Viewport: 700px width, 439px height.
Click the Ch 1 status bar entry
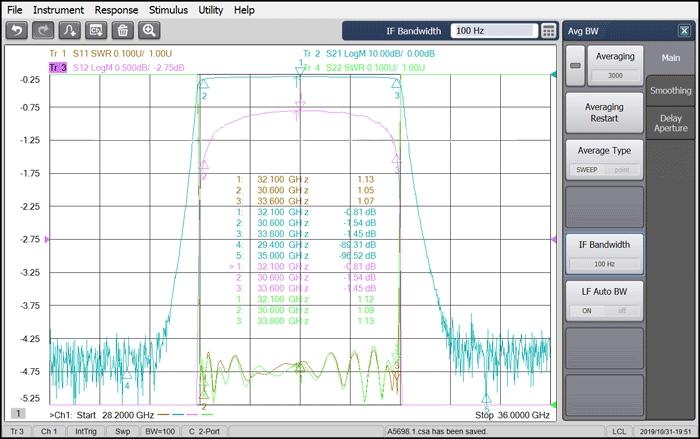(x=49, y=431)
